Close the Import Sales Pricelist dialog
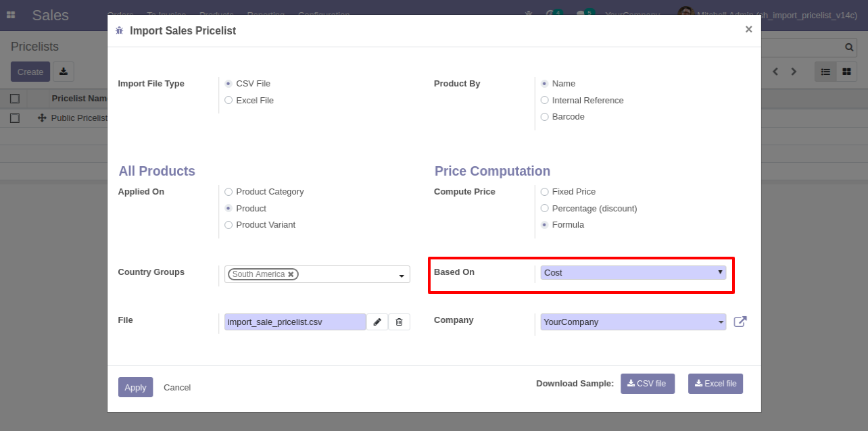The width and height of the screenshot is (868, 431). (748, 29)
